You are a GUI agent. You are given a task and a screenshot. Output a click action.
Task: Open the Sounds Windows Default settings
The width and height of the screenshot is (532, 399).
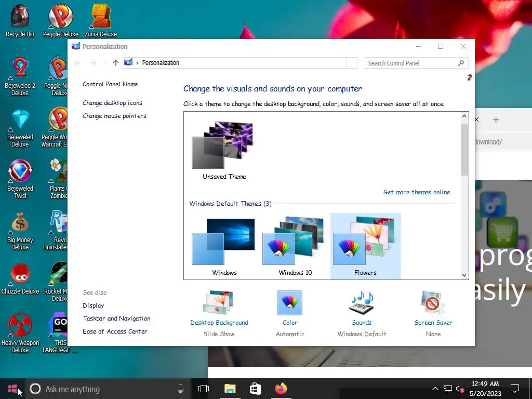coord(362,314)
